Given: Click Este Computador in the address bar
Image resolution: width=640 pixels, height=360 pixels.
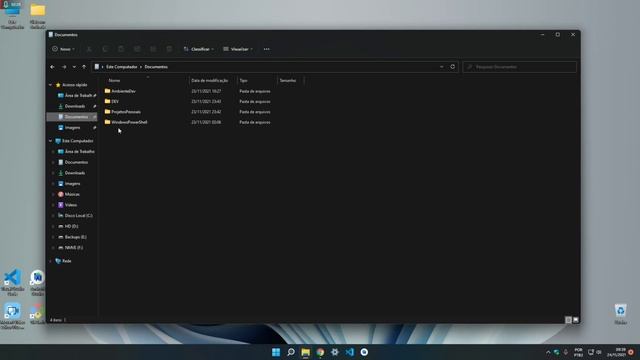Looking at the screenshot, I should pyautogui.click(x=122, y=67).
